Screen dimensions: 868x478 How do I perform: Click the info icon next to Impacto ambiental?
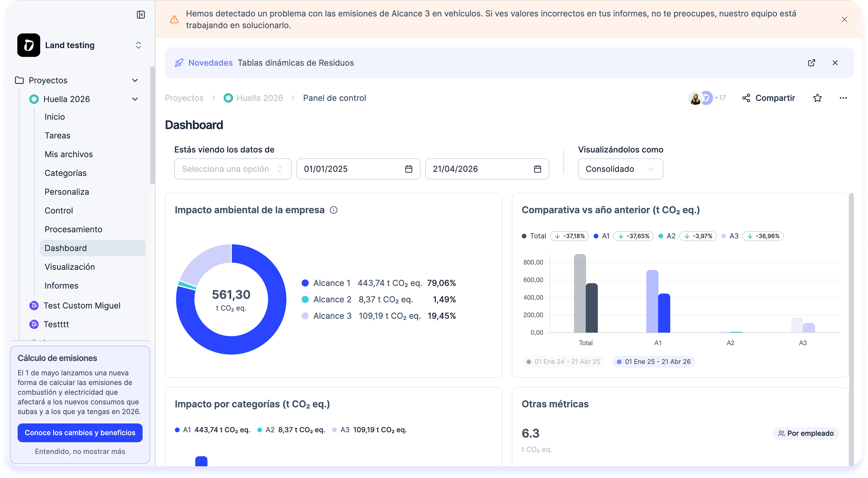334,210
